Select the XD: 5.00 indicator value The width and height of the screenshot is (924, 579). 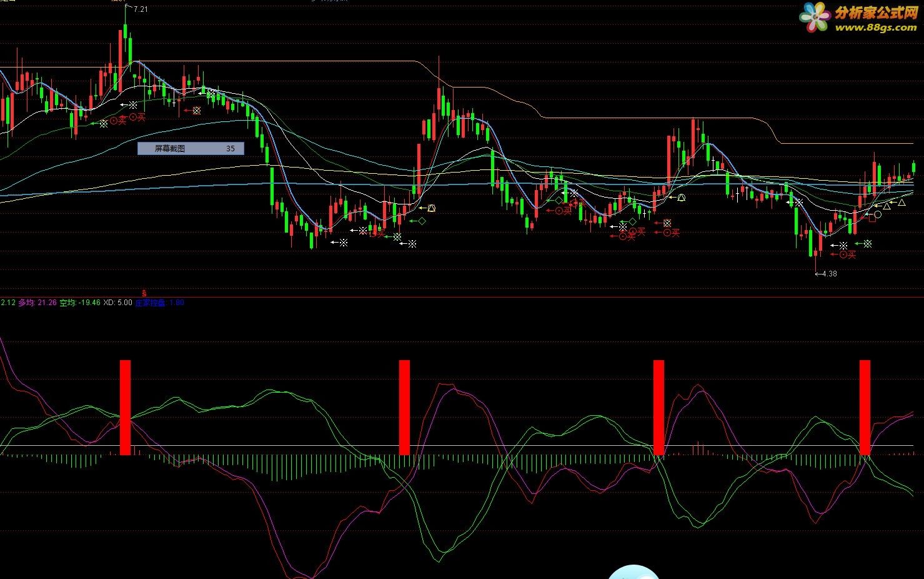117,303
